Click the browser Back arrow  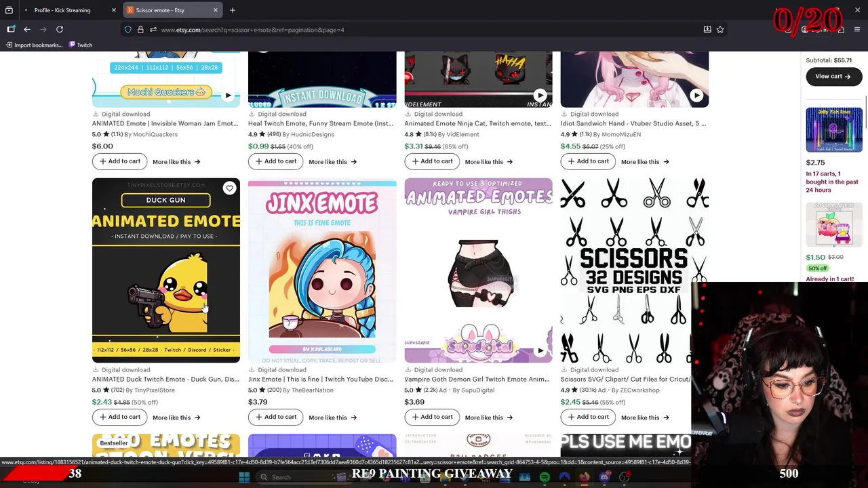[x=27, y=29]
